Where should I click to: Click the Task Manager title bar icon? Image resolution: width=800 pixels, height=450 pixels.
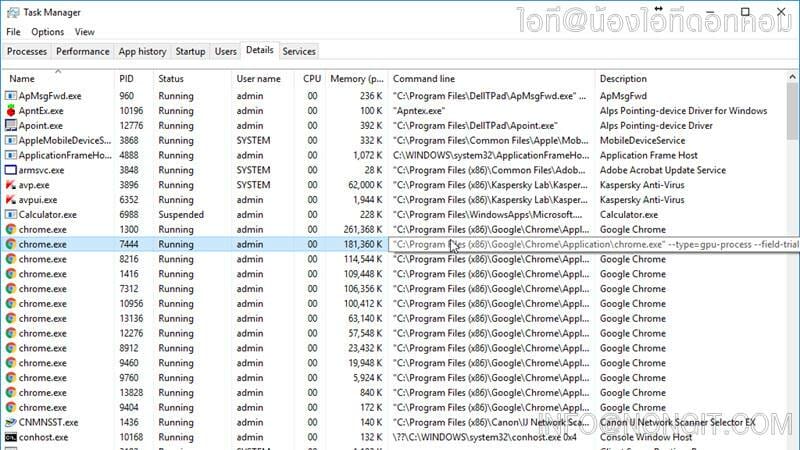[x=13, y=12]
